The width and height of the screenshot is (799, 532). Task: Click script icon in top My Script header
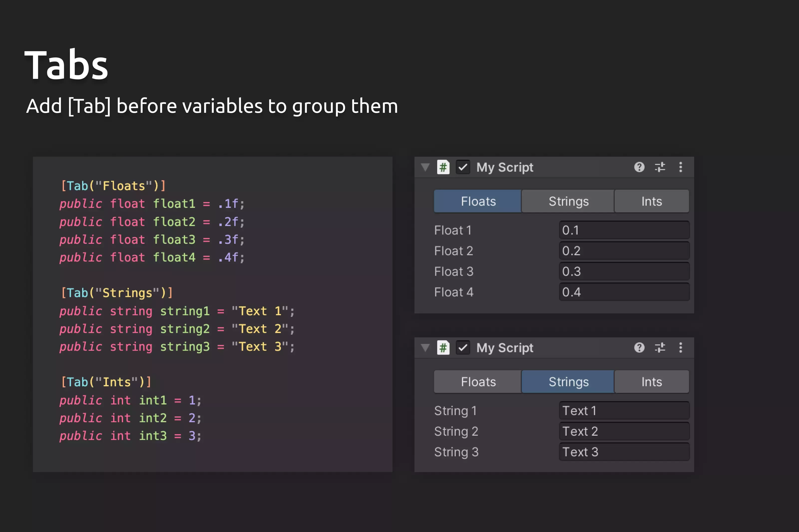pyautogui.click(x=443, y=167)
